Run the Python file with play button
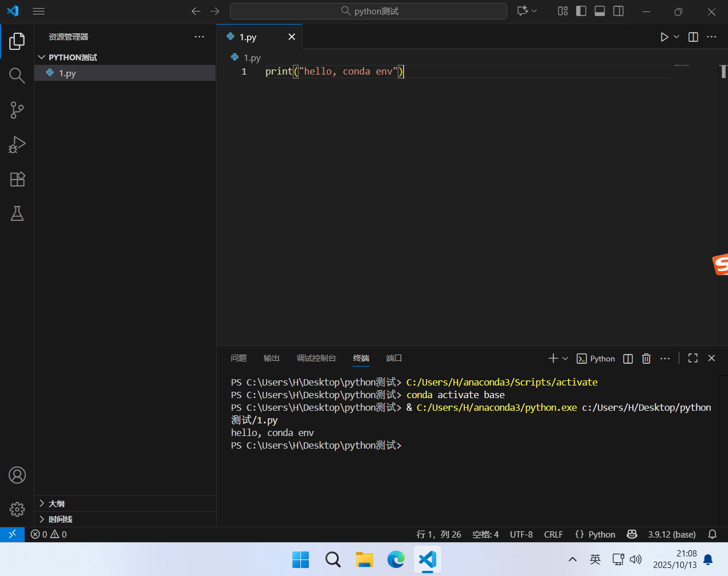 664,37
